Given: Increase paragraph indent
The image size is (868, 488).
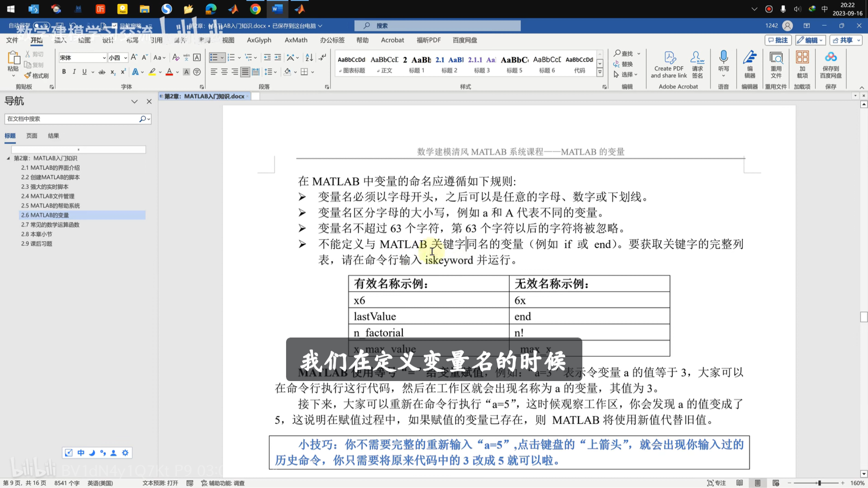Looking at the screenshot, I should click(278, 57).
